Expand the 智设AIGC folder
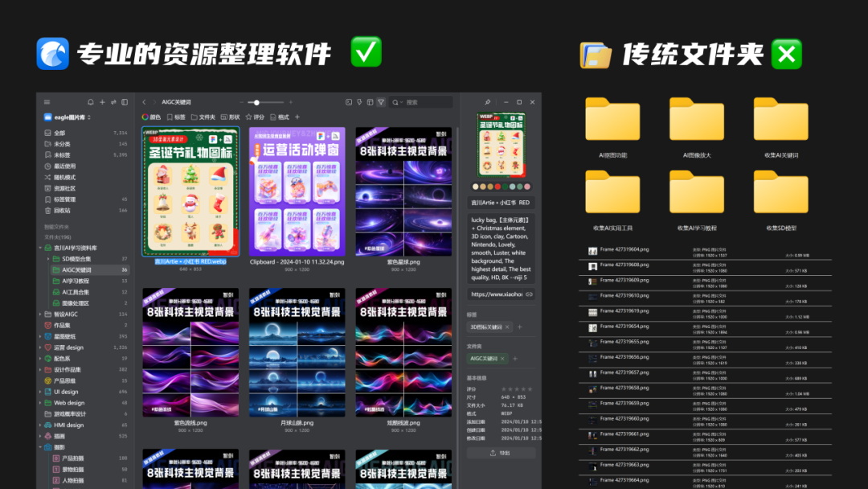 (40, 314)
